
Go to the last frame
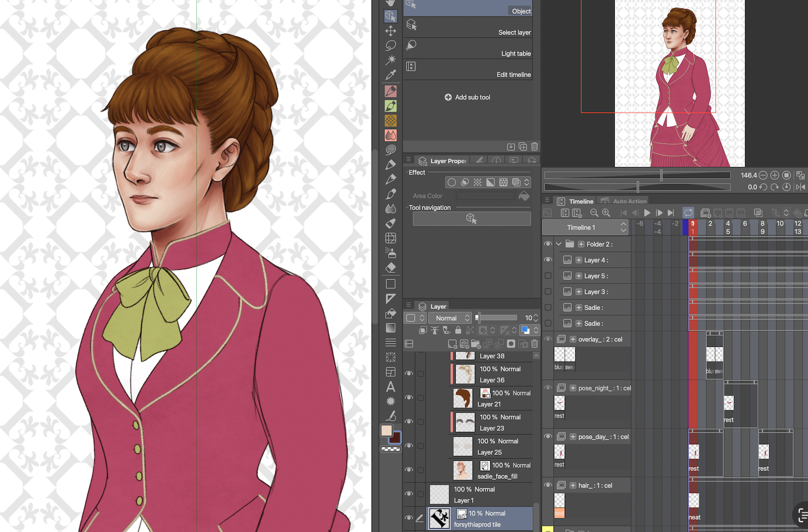click(x=671, y=213)
